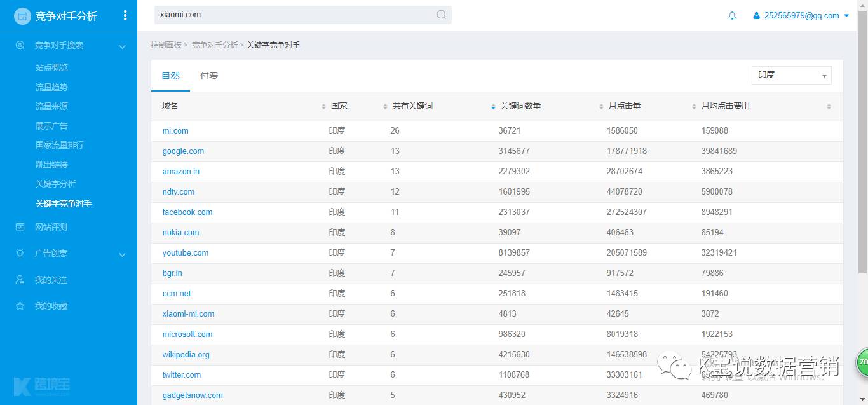Screen dimensions: 868x405
Task: Open the gadgetsnow.com domain link
Action: 193,395
